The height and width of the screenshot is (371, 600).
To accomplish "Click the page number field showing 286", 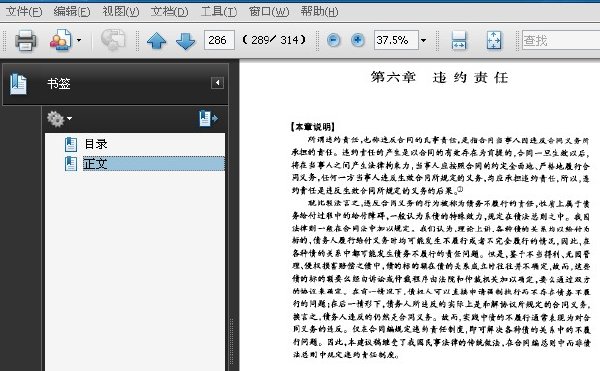I will (219, 40).
